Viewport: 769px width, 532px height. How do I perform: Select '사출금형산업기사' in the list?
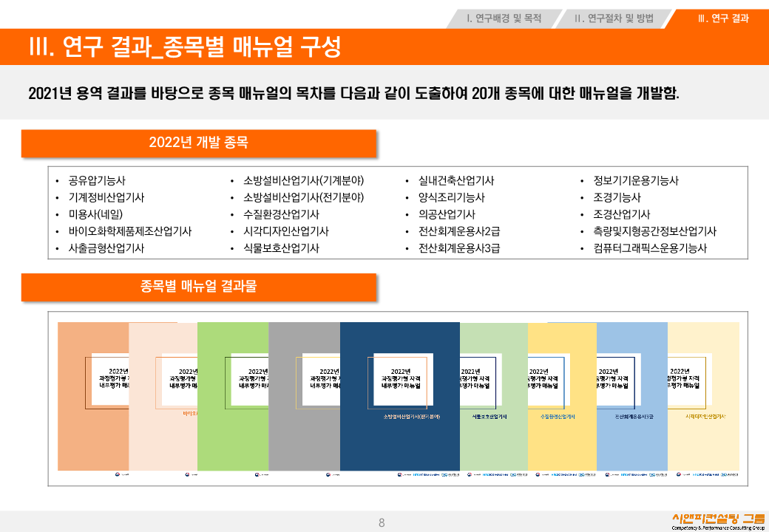(106, 248)
